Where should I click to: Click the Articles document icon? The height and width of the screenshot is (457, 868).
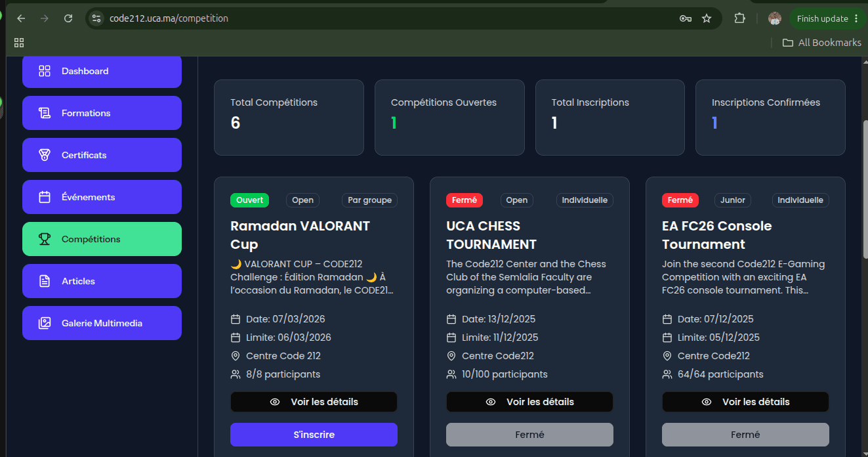[x=45, y=281]
